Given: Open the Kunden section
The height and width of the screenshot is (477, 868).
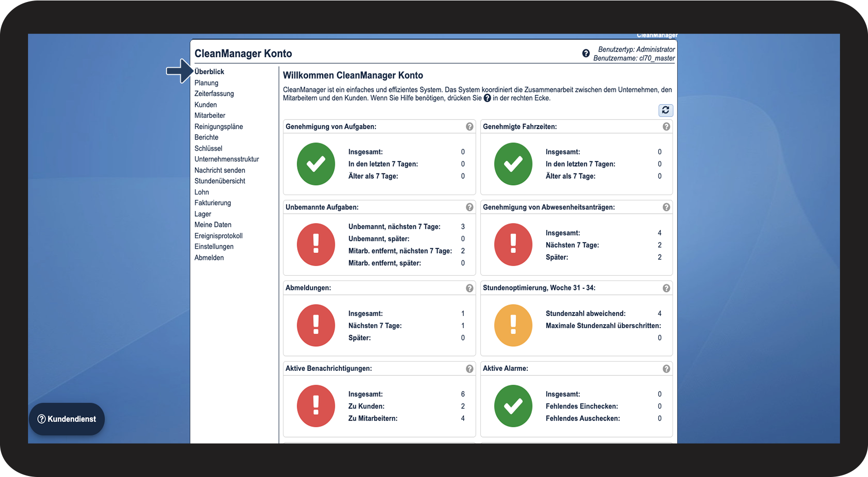Looking at the screenshot, I should (x=205, y=105).
